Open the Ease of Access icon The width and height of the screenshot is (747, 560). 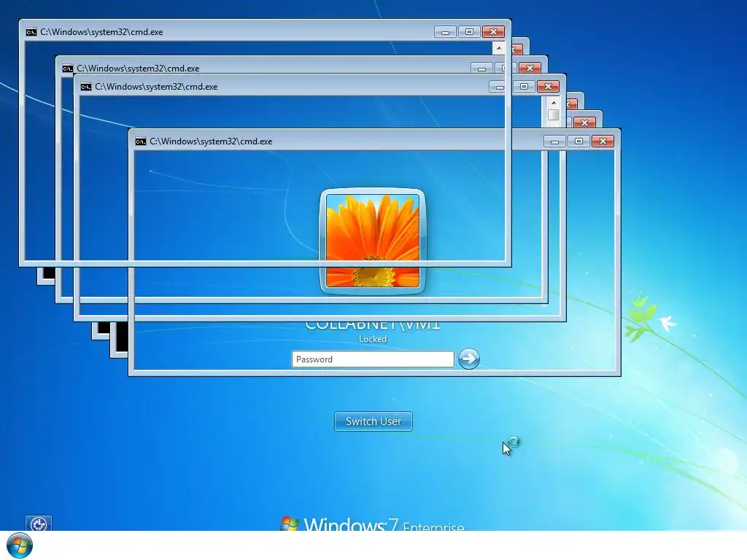click(x=39, y=524)
